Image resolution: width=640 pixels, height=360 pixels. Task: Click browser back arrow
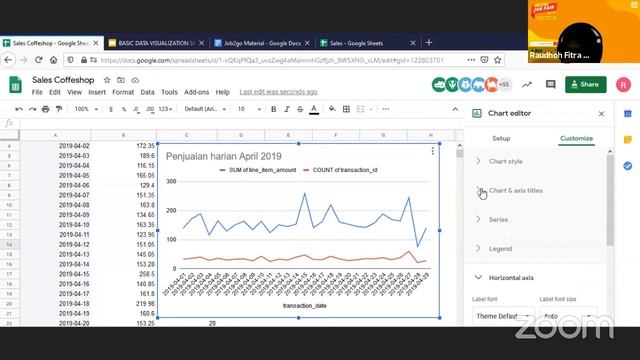click(8, 60)
